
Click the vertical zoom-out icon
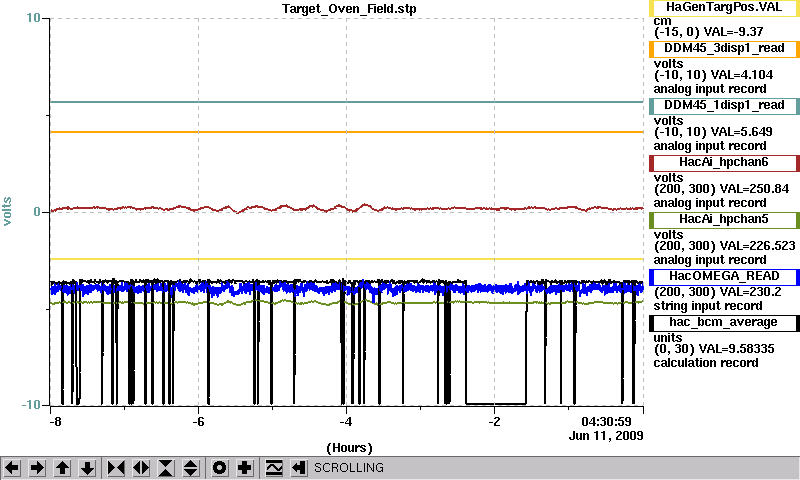191,467
